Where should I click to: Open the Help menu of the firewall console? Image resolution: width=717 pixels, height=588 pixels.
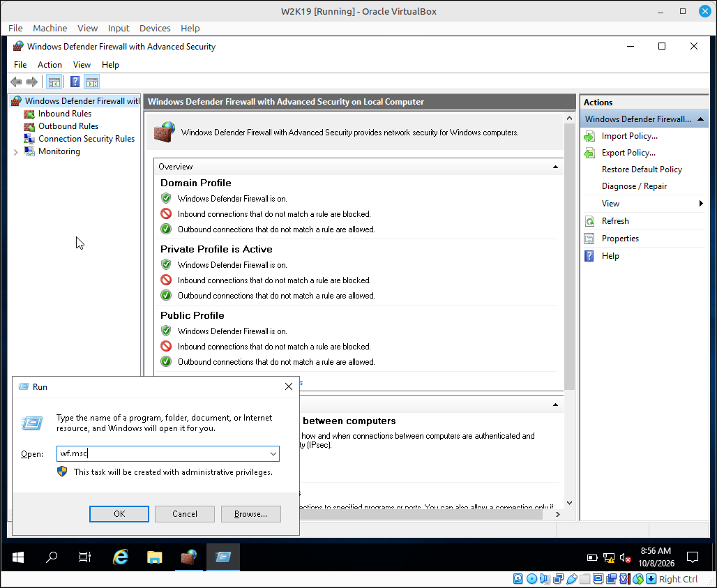[110, 65]
